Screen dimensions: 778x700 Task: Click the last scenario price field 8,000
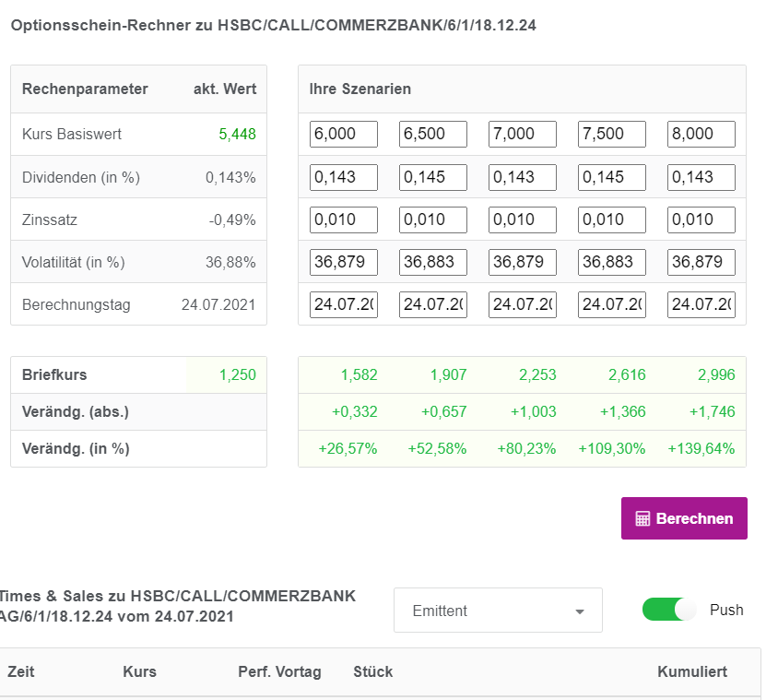coord(701,134)
